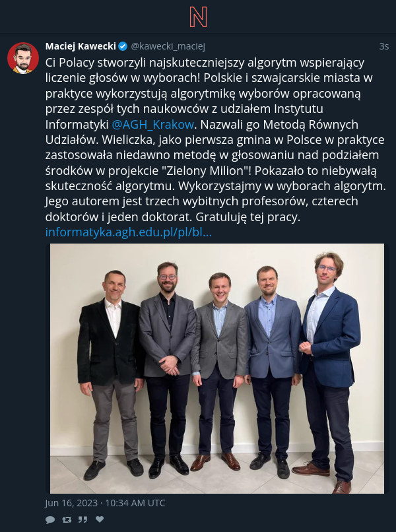Click the 3s relative timestamp

coord(383,46)
